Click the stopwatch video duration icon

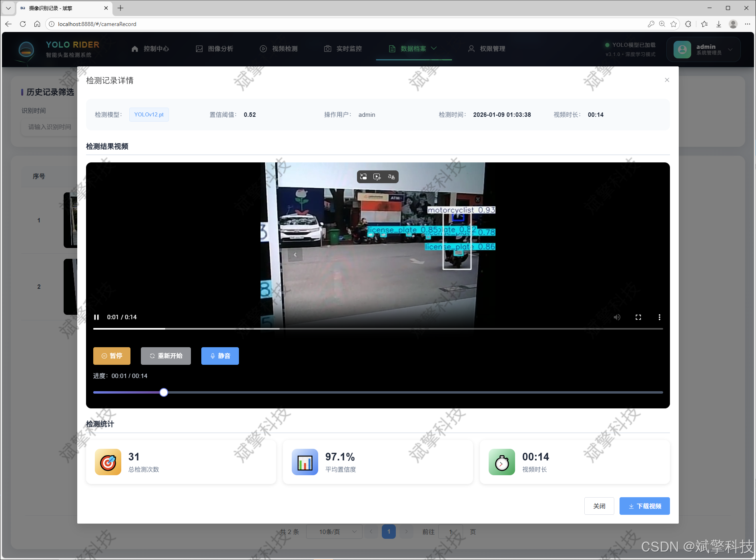coord(502,462)
